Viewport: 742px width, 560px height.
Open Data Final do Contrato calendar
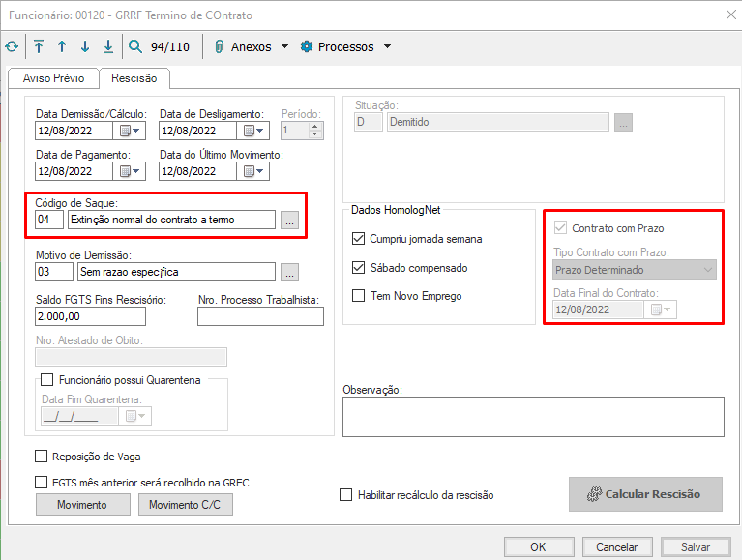pyautogui.click(x=661, y=309)
